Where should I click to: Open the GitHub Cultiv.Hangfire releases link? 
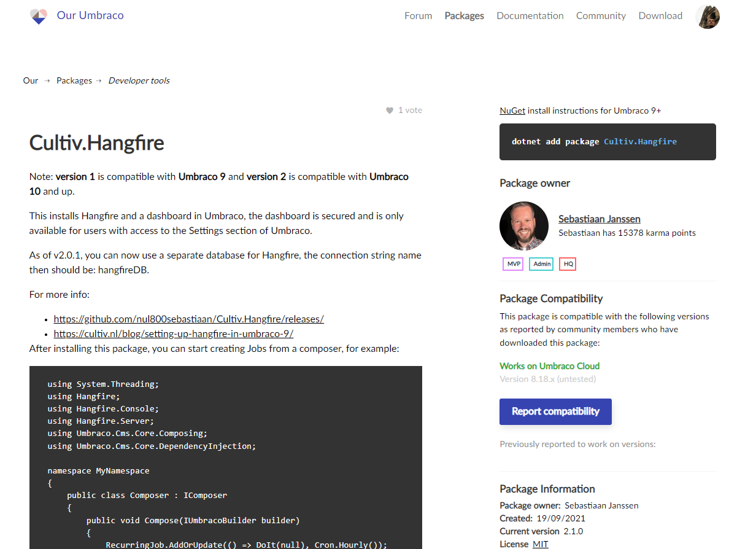pyautogui.click(x=188, y=319)
